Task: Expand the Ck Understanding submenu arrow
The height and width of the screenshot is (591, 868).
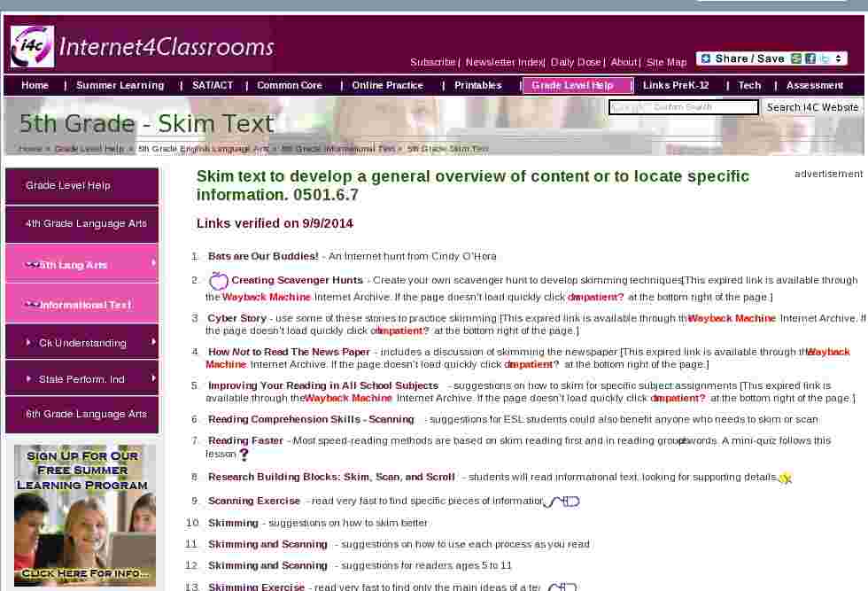Action: [153, 342]
